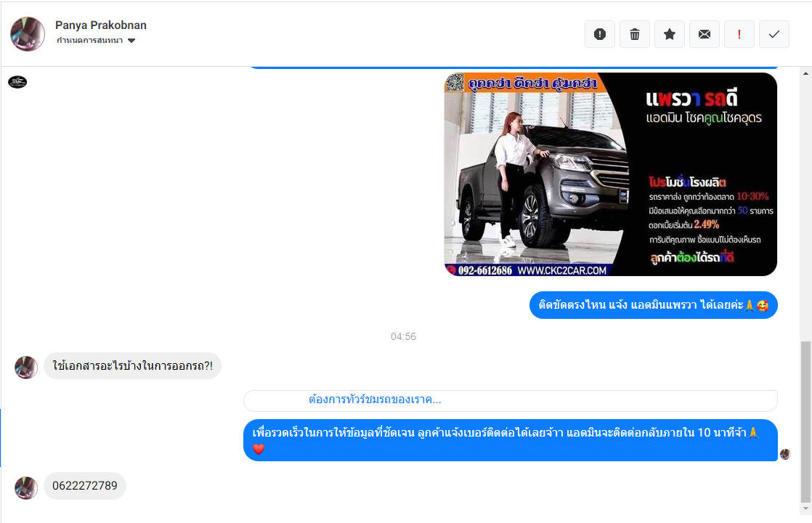Mark conversation unread with envelope icon
This screenshot has height=523, width=812.
[x=705, y=34]
